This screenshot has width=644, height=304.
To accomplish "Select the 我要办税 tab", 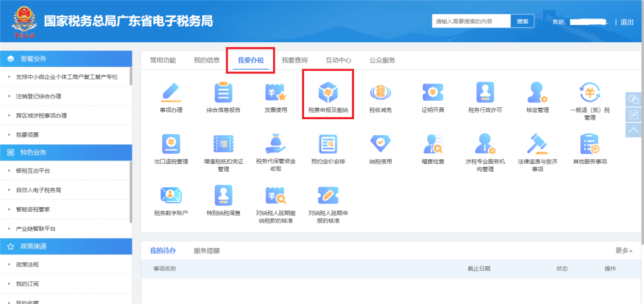I will (x=250, y=60).
